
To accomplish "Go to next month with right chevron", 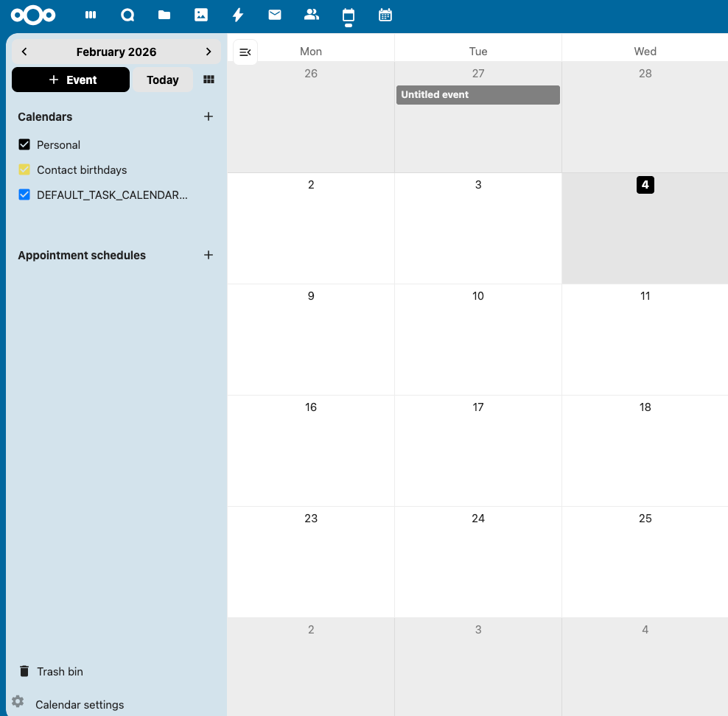I will 209,52.
